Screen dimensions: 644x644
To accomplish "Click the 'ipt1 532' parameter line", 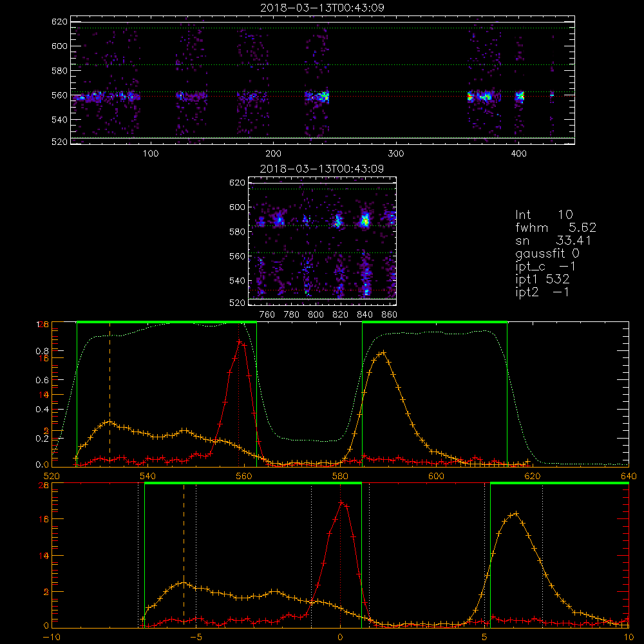I will 542,279.
